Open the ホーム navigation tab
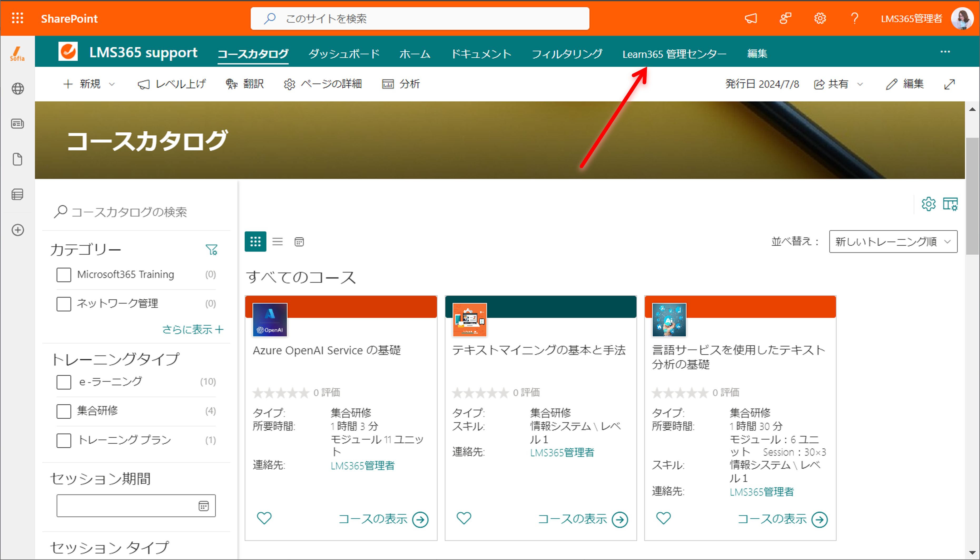The height and width of the screenshot is (560, 980). tap(415, 53)
